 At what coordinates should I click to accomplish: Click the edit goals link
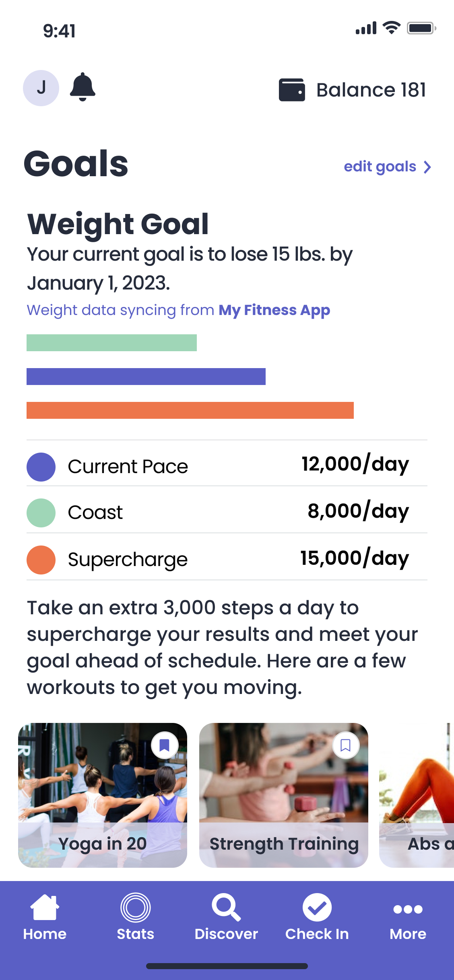380,167
